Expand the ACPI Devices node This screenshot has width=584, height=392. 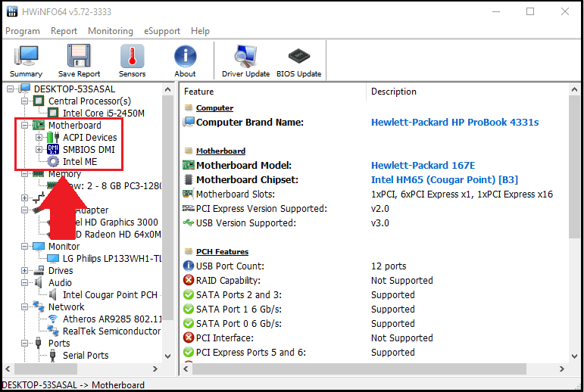click(39, 138)
